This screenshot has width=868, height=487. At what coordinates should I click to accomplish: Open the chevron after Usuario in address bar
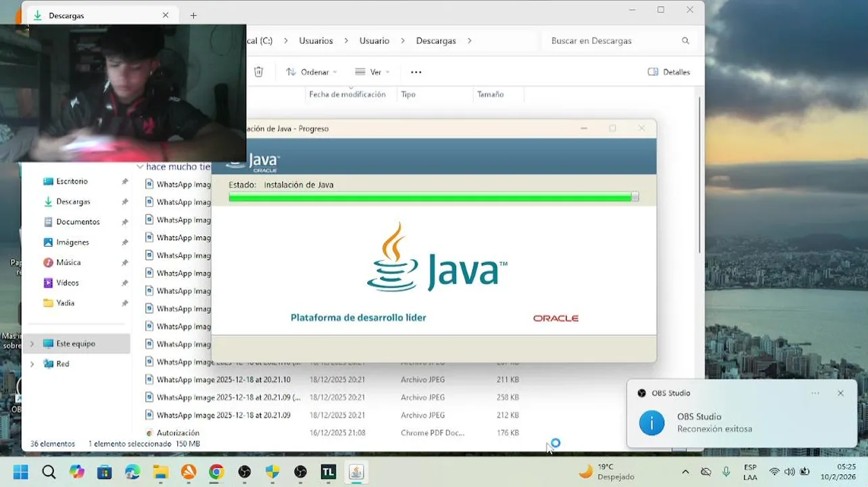[x=402, y=41]
